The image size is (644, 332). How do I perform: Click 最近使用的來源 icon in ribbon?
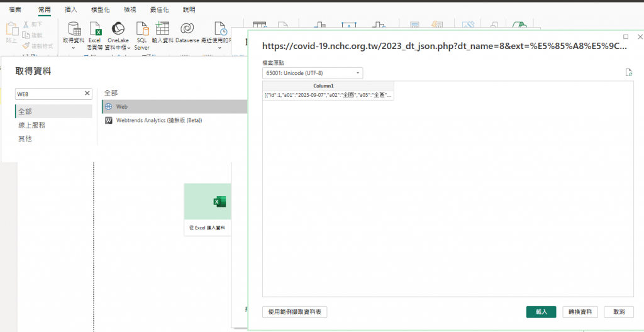click(221, 29)
